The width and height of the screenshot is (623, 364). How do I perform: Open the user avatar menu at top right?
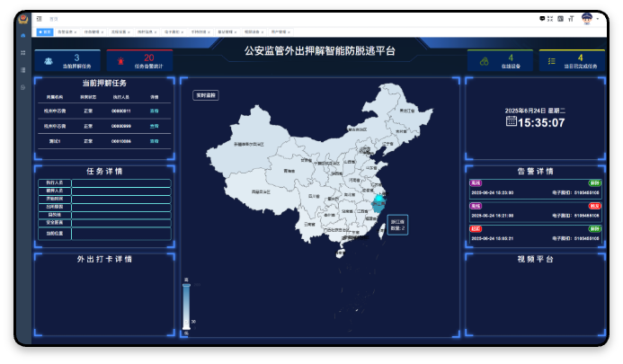pos(588,18)
